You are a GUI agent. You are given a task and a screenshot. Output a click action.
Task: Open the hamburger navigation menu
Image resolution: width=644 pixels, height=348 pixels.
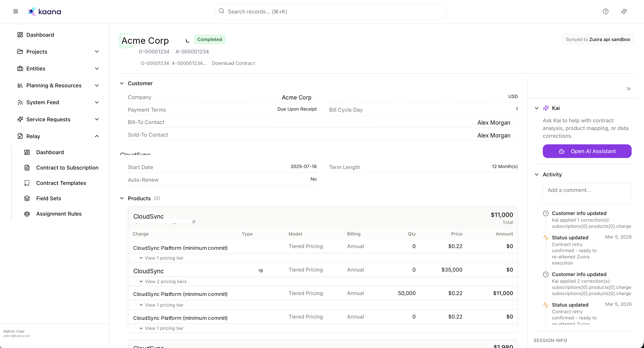click(x=16, y=12)
